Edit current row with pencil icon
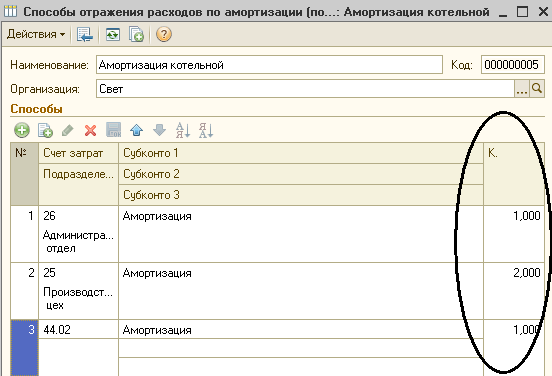This screenshot has height=376, width=552. [68, 130]
